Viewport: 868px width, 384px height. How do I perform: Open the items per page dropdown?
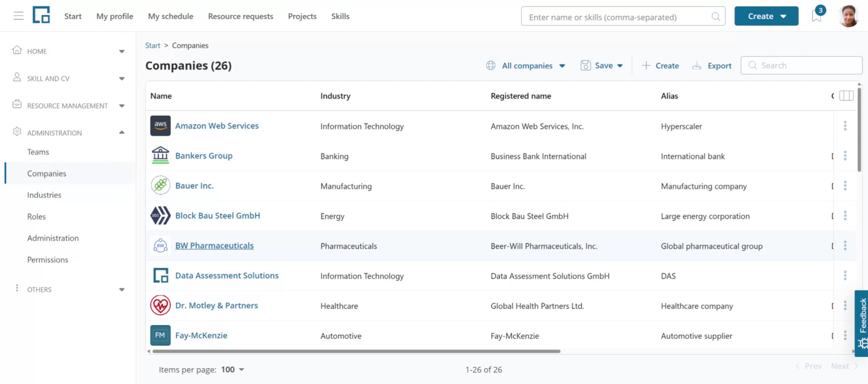click(233, 369)
